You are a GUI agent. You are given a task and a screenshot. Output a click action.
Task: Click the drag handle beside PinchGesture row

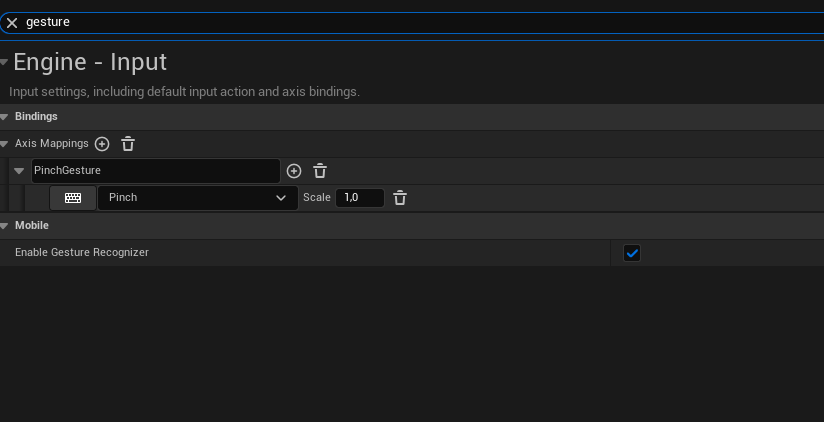4,171
